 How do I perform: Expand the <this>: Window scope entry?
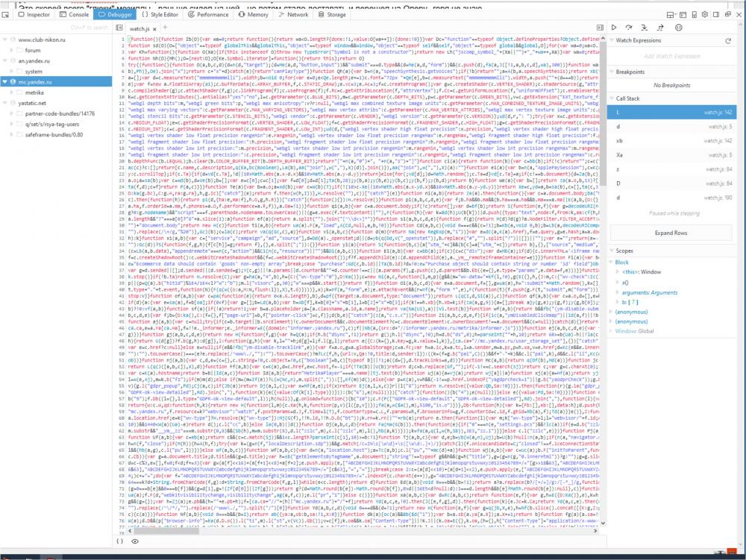click(x=618, y=272)
